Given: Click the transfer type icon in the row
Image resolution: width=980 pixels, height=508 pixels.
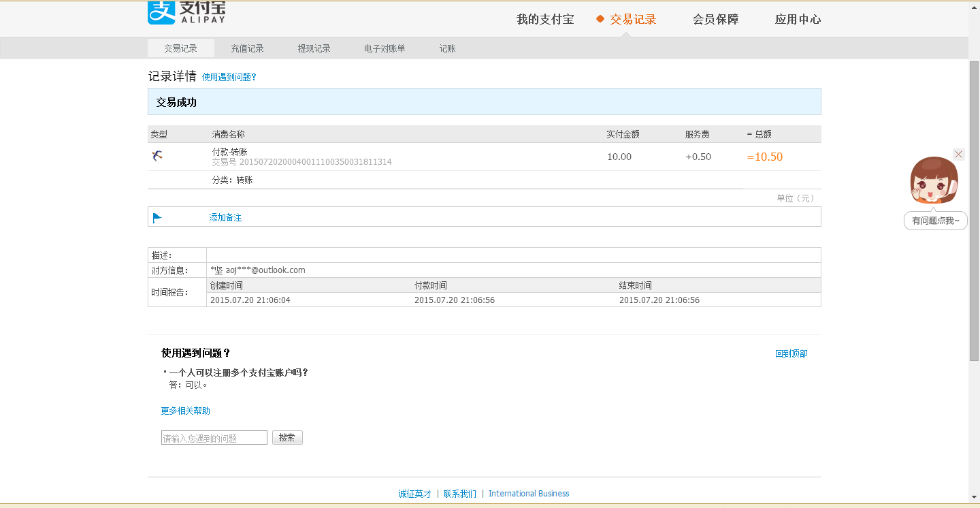Looking at the screenshot, I should [x=157, y=156].
